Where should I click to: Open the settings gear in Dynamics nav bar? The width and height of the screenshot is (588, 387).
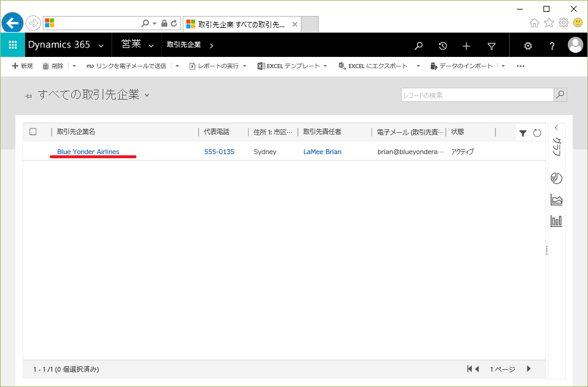(x=528, y=46)
